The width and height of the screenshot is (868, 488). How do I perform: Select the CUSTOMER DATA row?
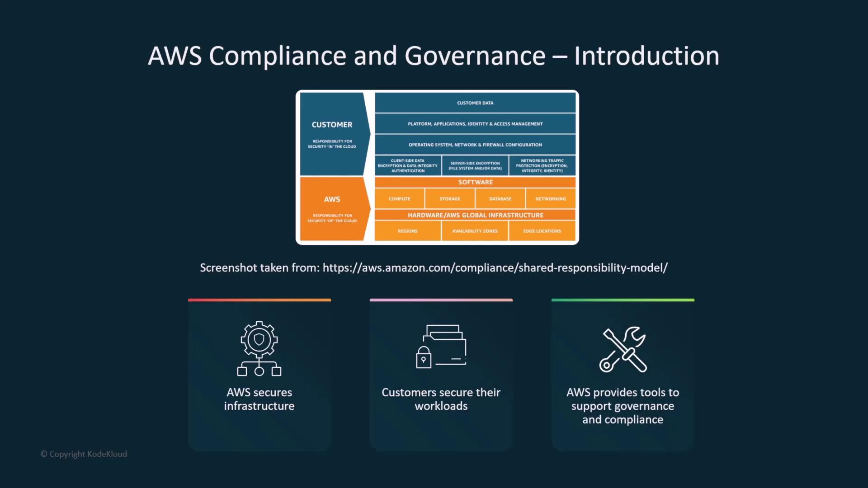pos(475,103)
